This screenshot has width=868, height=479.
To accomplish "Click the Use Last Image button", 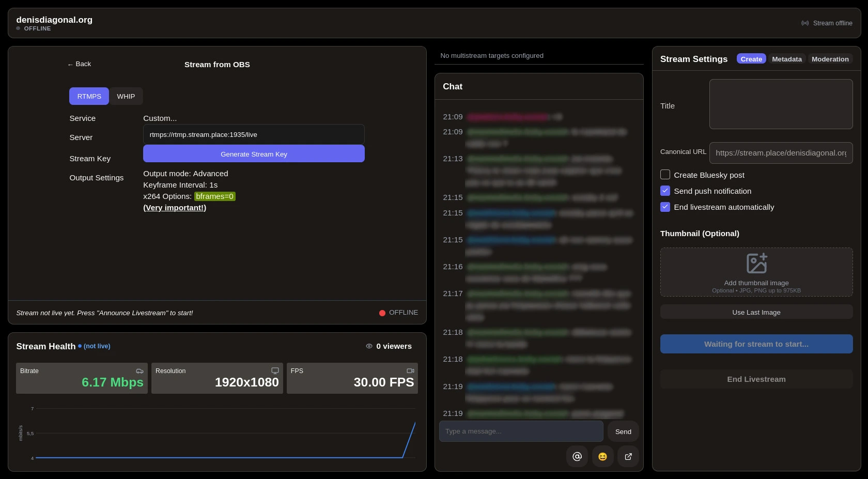I will 756,312.
